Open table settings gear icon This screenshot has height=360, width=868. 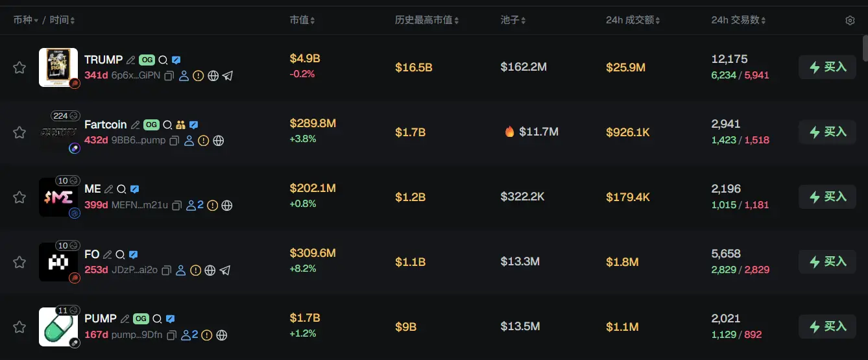850,21
